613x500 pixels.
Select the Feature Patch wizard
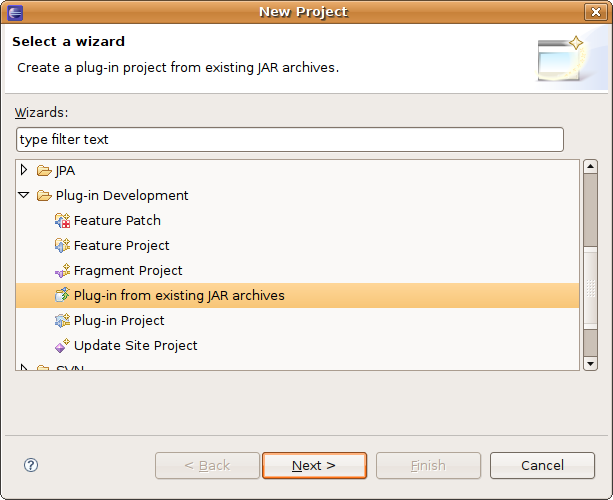(x=117, y=221)
